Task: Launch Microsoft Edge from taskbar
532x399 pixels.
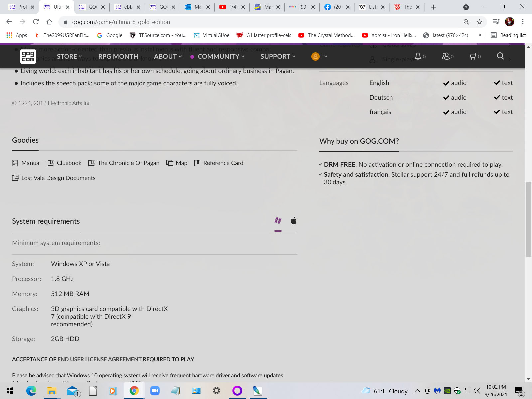Action: (x=31, y=391)
